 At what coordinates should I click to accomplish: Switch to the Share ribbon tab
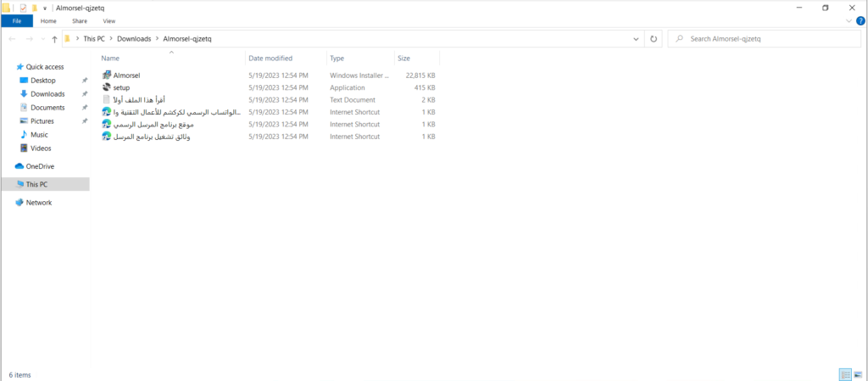pyautogui.click(x=79, y=21)
